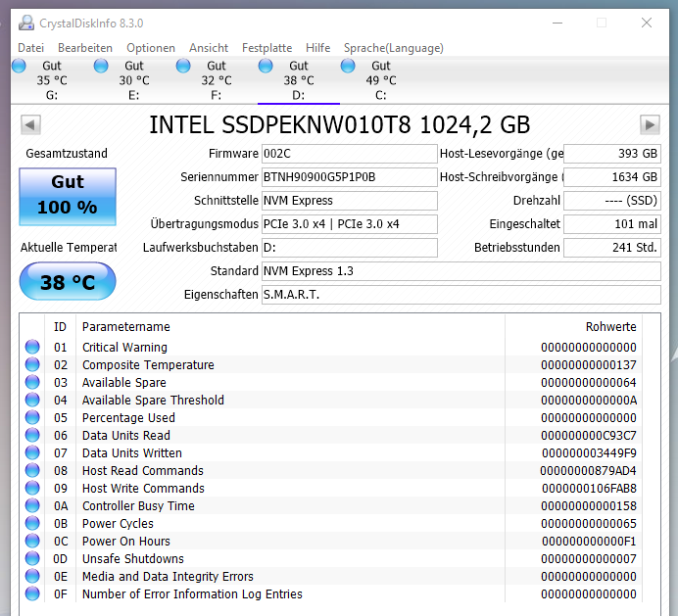This screenshot has height=616, width=678.
Task: Open the Datei menu
Action: coord(30,48)
